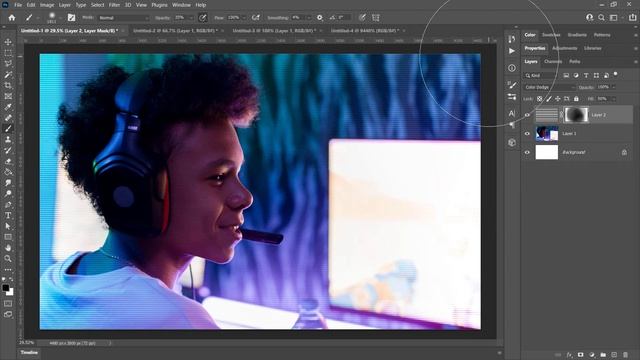Image resolution: width=640 pixels, height=360 pixels.
Task: Select the Lasso tool
Action: point(8,64)
